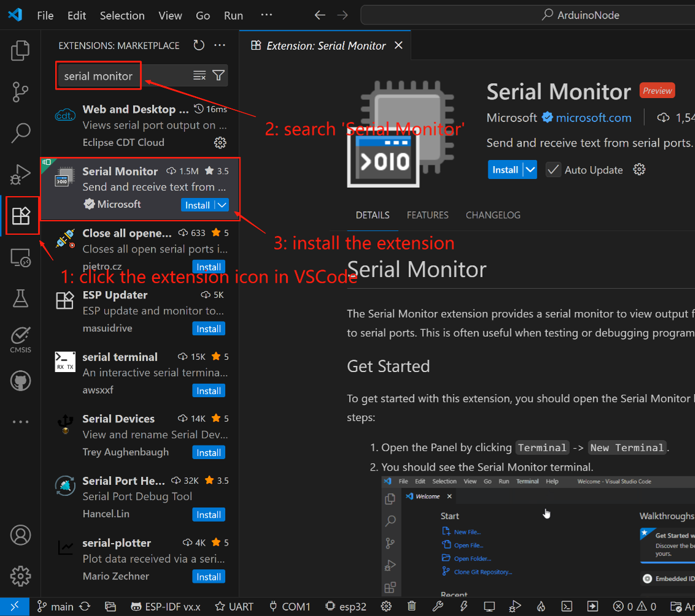Open the GitHub view in activity bar
Viewport: 695px width, 616px height.
(20, 381)
